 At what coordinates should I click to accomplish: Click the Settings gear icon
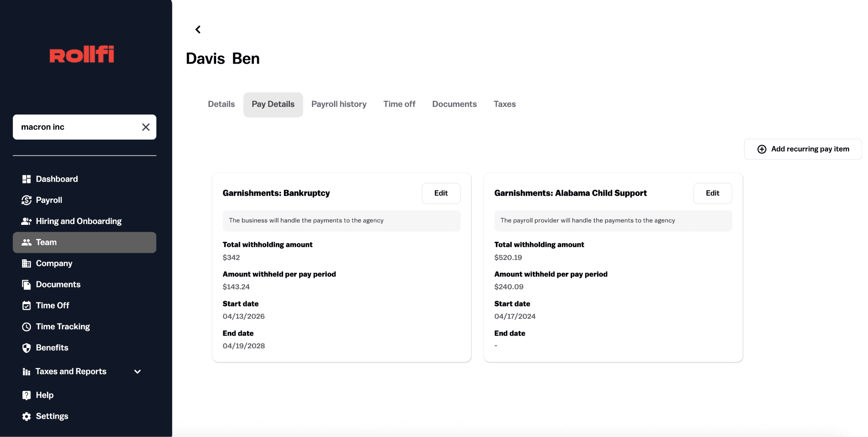click(26, 416)
